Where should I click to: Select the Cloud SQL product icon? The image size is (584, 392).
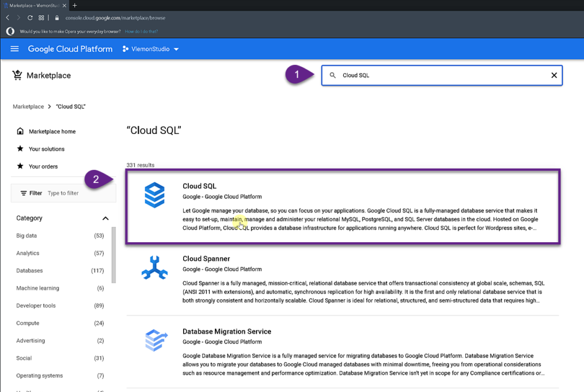click(153, 194)
